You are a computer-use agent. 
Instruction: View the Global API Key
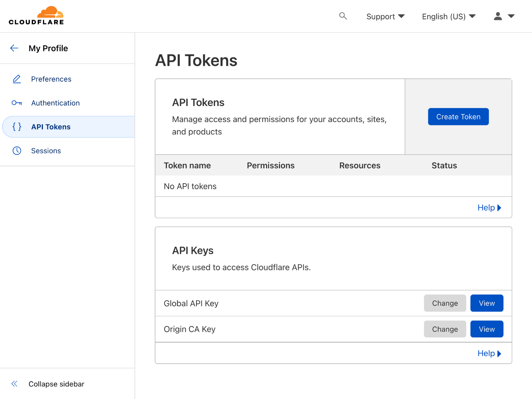(x=487, y=303)
